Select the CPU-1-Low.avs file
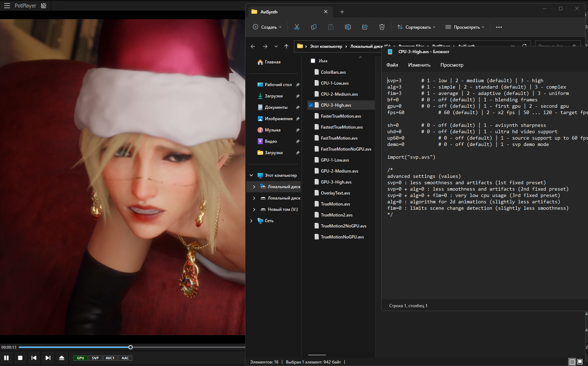This screenshot has height=366, width=588. click(x=334, y=83)
